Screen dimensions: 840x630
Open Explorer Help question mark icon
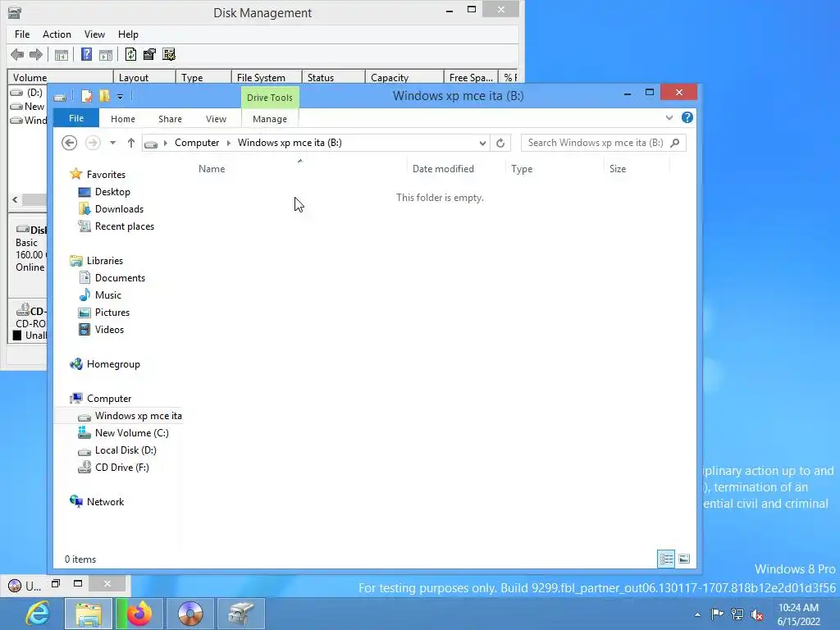point(687,118)
